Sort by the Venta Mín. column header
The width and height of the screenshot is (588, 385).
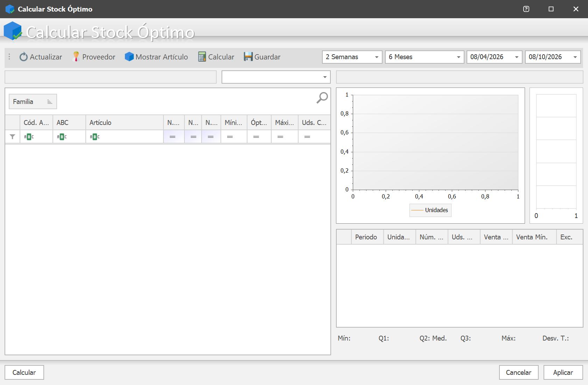point(534,237)
